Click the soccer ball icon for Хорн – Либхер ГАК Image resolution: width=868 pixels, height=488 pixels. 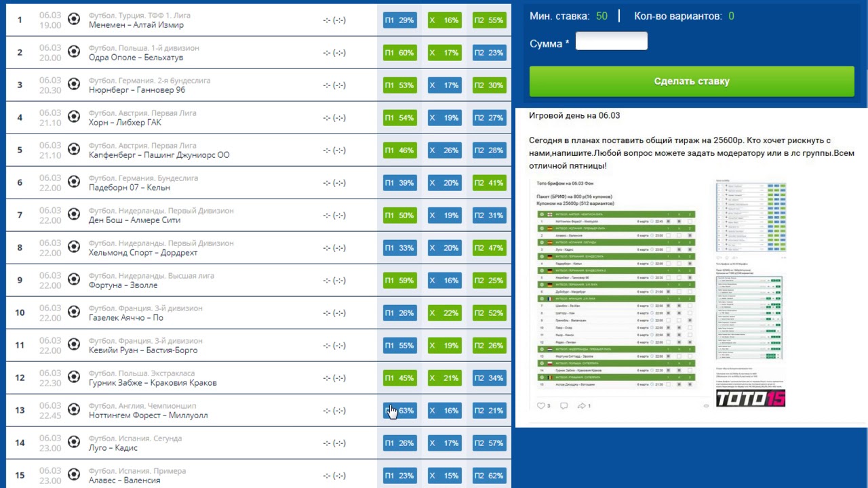coord(74,117)
